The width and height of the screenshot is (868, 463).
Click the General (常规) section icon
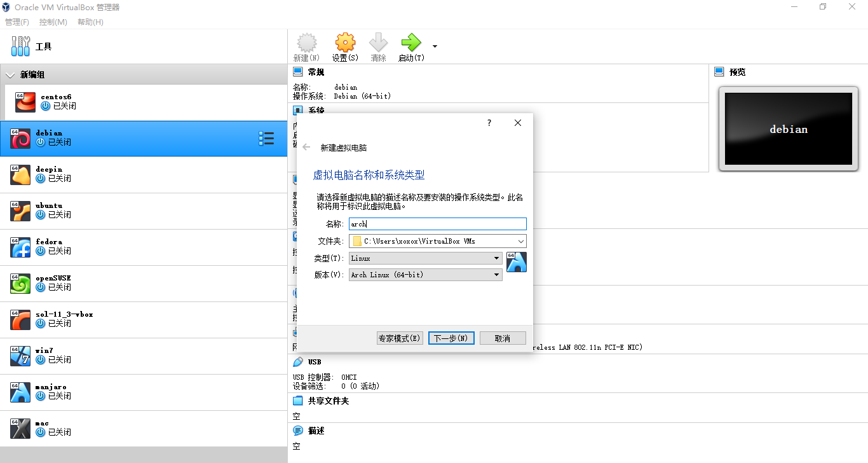[x=298, y=72]
